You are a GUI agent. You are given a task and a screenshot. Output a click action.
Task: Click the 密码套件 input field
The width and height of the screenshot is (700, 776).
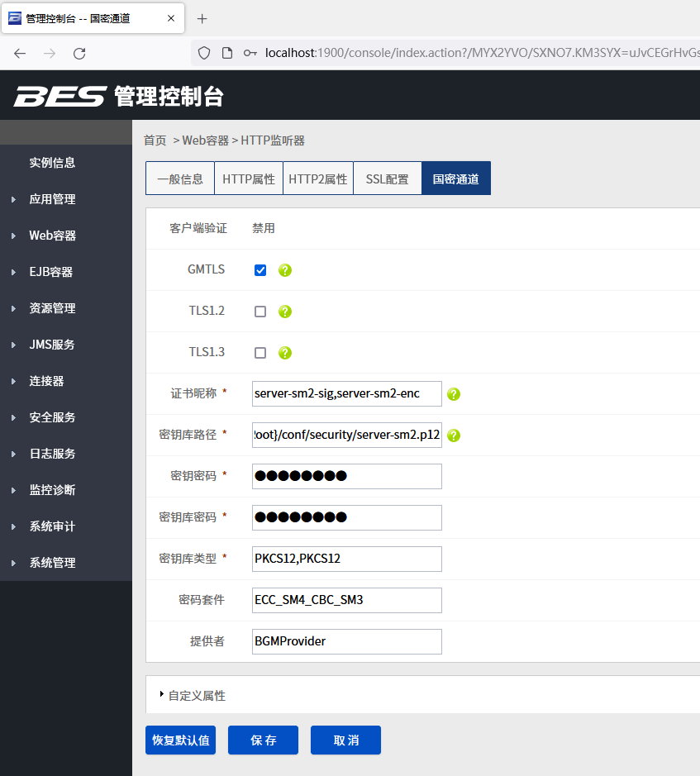[x=347, y=600]
